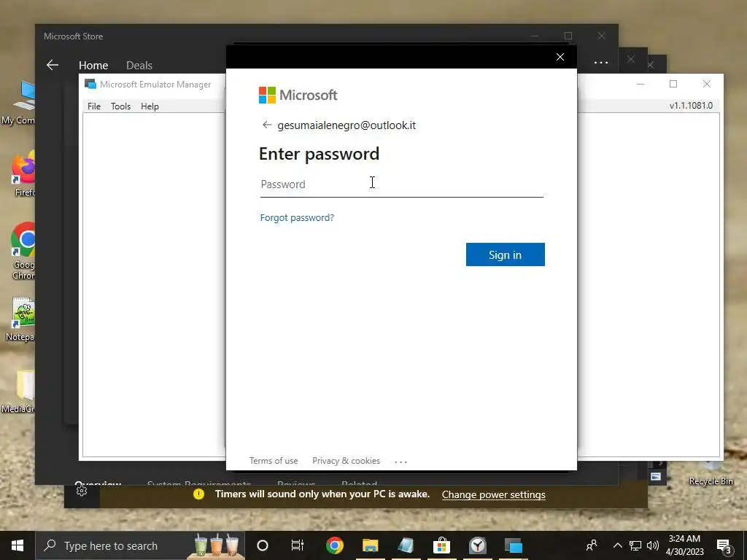Open Notepad++ desktop shortcut
The height and width of the screenshot is (560, 747).
click(x=20, y=319)
